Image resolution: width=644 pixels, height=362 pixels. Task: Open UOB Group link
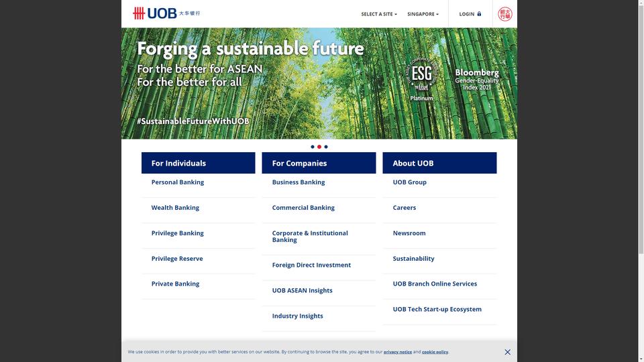pos(409,182)
